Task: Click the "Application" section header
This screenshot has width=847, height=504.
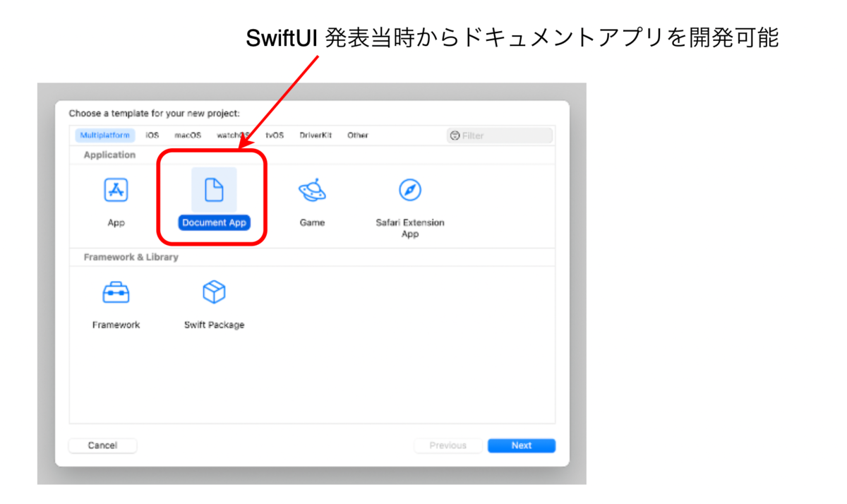Action: [x=109, y=155]
